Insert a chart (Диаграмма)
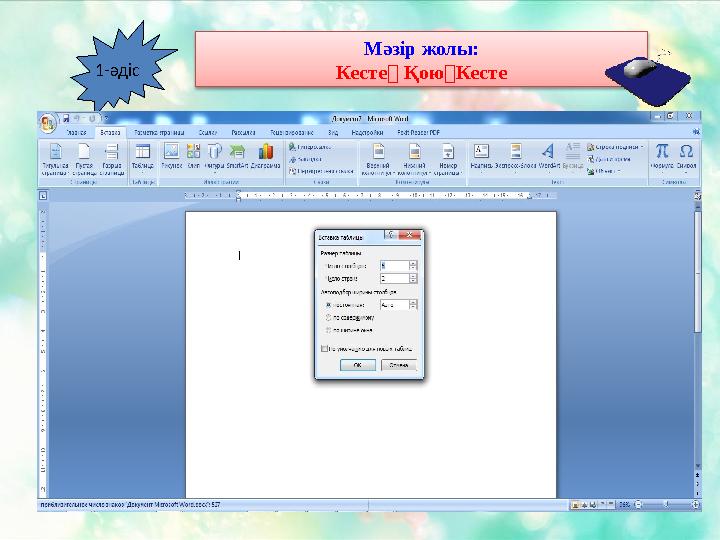This screenshot has height=540, width=720. pos(266,156)
